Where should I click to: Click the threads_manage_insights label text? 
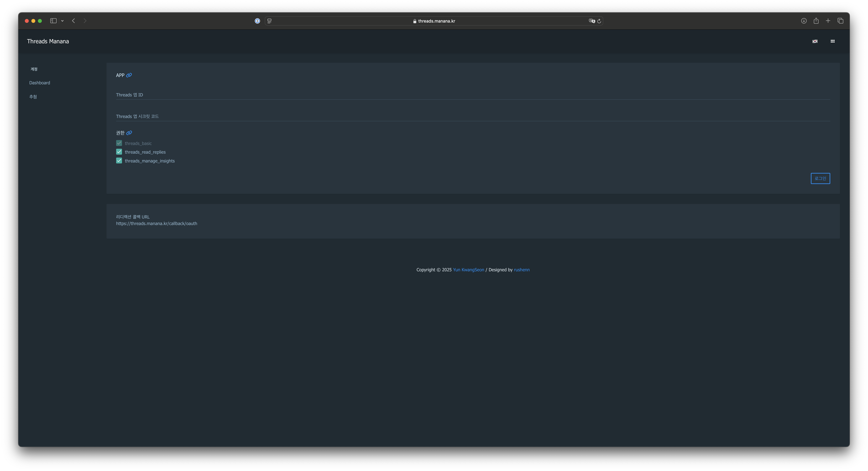click(150, 161)
